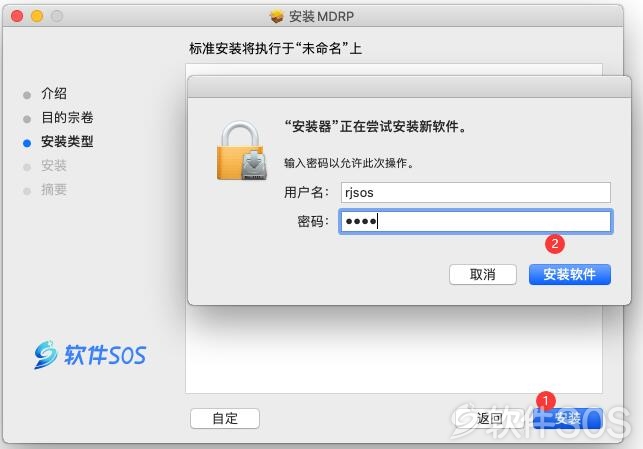Click the lock installer icon
Screen dimensions: 643x449
[242, 150]
